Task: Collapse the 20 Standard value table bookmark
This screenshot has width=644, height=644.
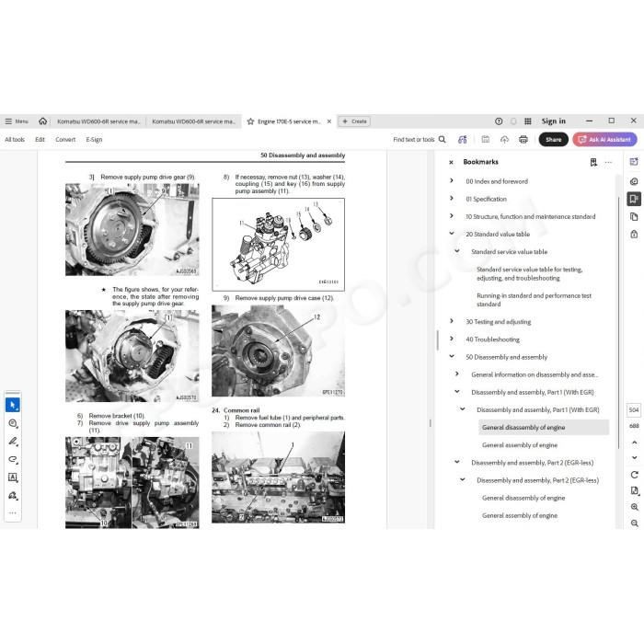Action: coord(452,234)
